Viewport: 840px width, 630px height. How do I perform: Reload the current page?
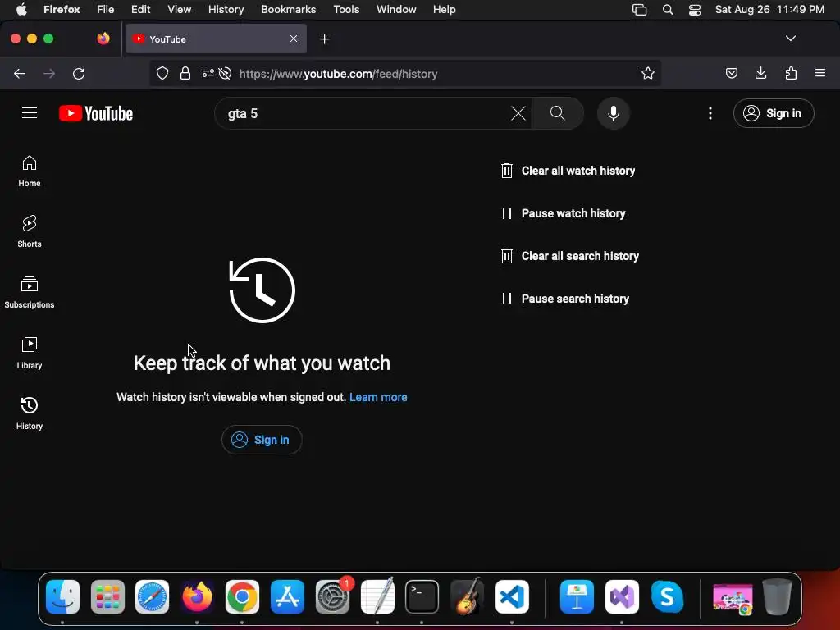coord(79,73)
